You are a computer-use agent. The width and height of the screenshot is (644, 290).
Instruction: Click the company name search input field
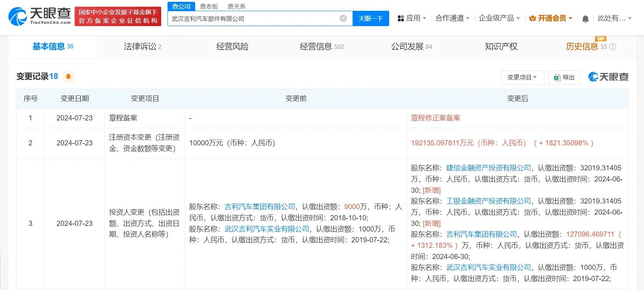point(254,18)
